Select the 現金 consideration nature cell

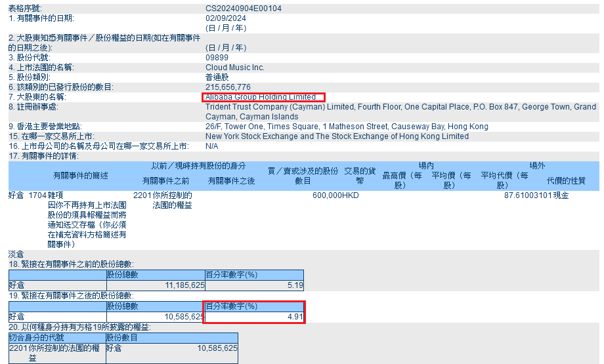561,195
